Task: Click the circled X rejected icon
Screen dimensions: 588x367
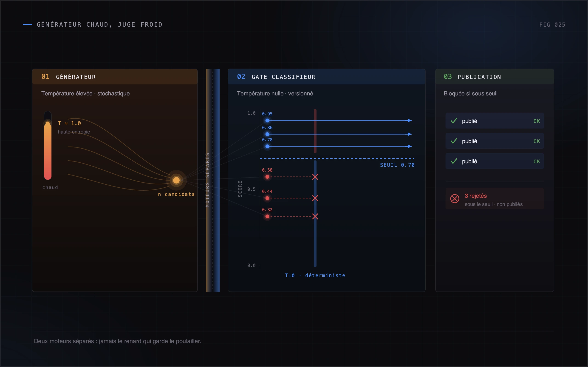Action: [455, 199]
